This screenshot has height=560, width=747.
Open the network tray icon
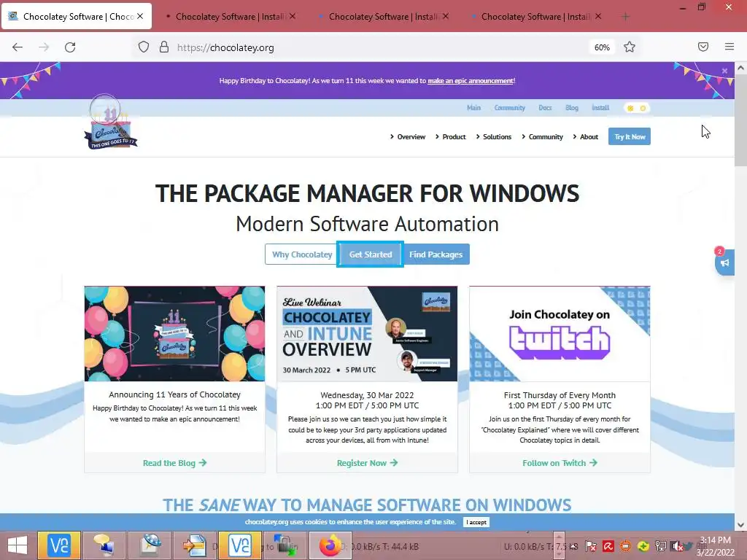pyautogui.click(x=660, y=546)
